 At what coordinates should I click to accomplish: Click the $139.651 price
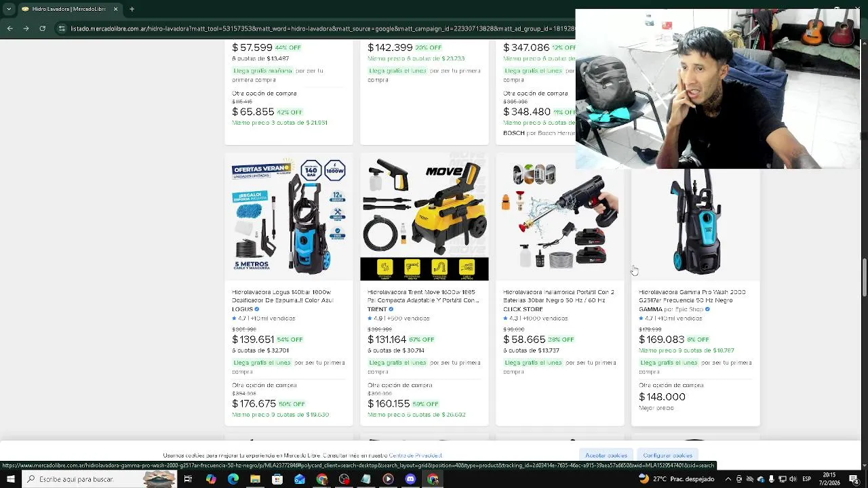[253, 339]
